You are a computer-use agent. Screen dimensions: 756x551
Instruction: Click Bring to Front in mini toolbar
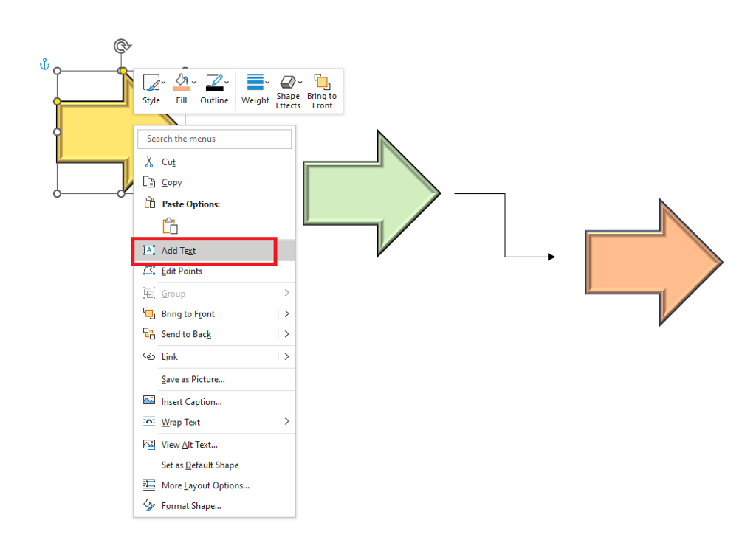pyautogui.click(x=322, y=91)
